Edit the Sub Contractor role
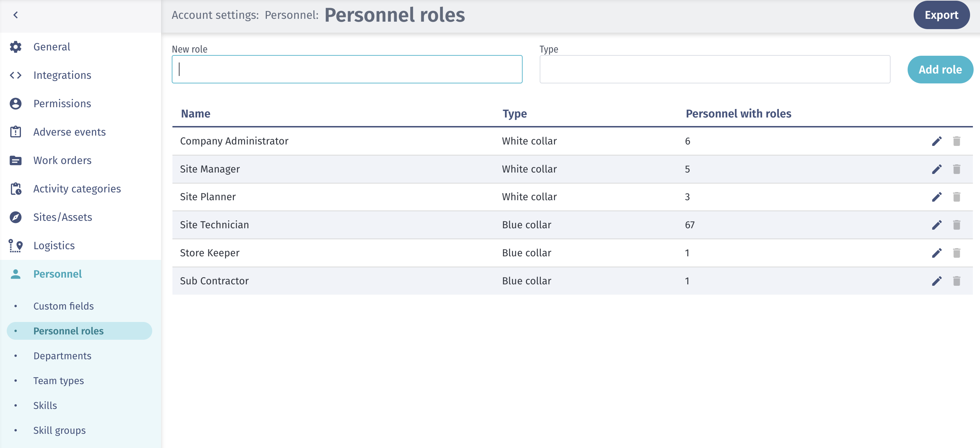Screen dimensions: 980x448 937,281
